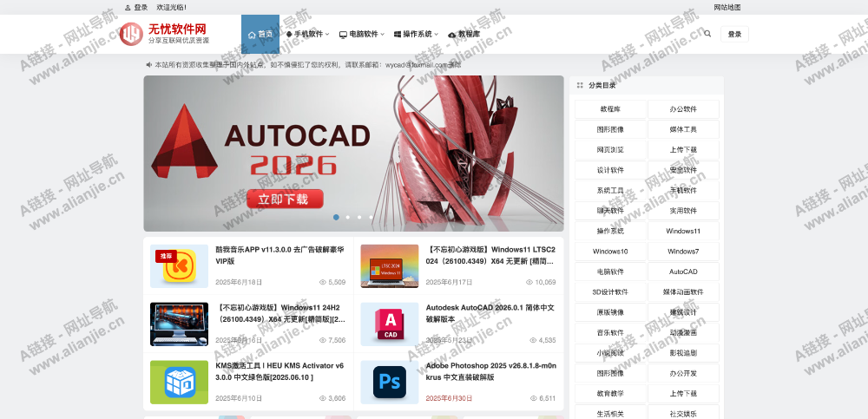Screen dimensions: 868x419
Task: Open the 系统工具 category
Action: [610, 190]
